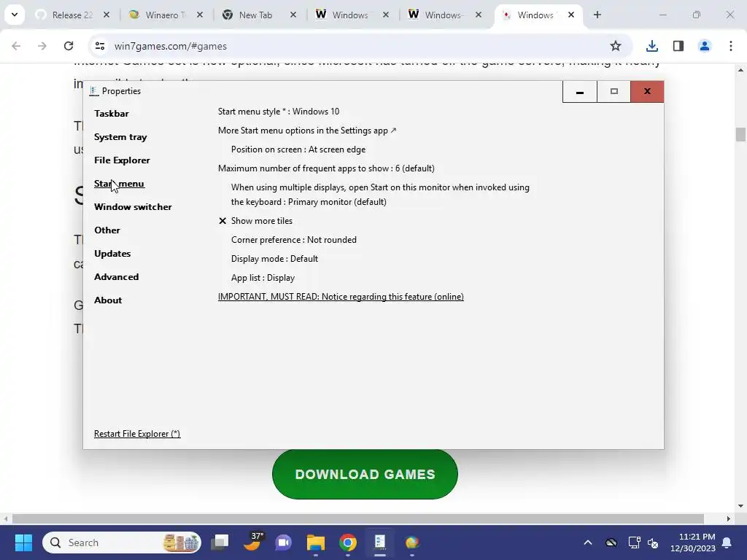Click the horizontal scrollbar at page bottom
The width and height of the screenshot is (747, 560).
(x=357, y=518)
